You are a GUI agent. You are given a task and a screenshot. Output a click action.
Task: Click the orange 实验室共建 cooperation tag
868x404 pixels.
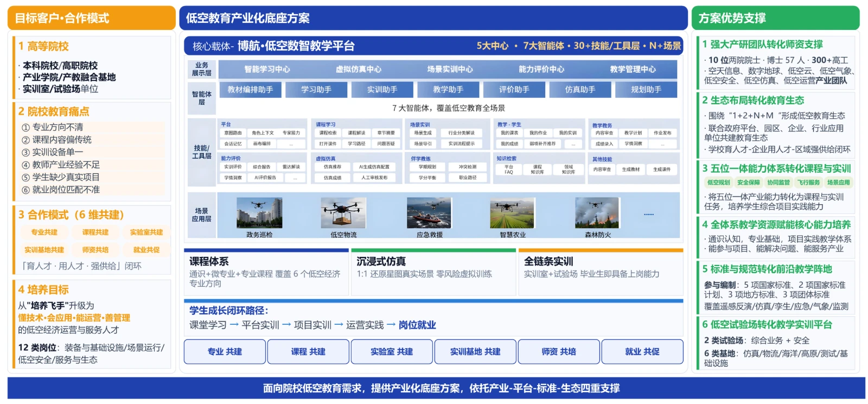[x=146, y=232]
